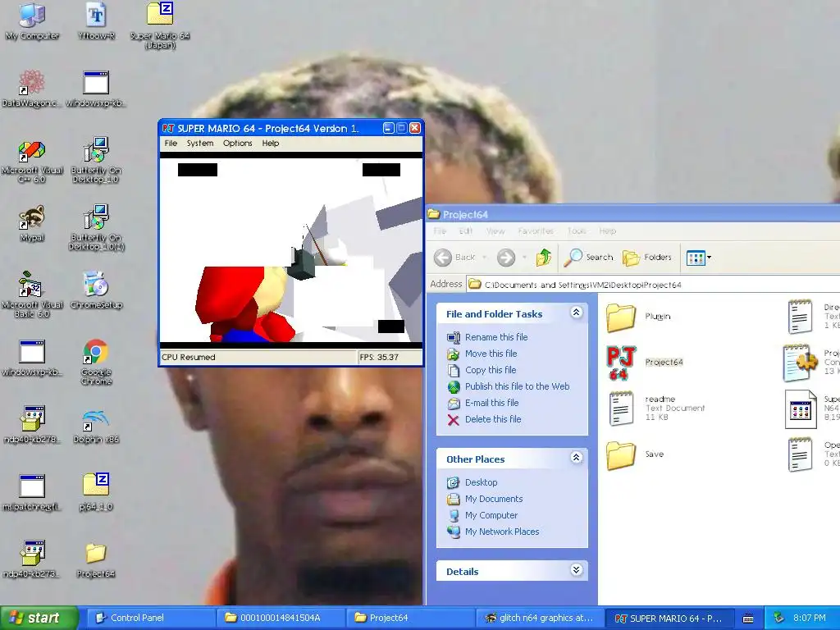Open the Windows start menu

[x=39, y=618]
